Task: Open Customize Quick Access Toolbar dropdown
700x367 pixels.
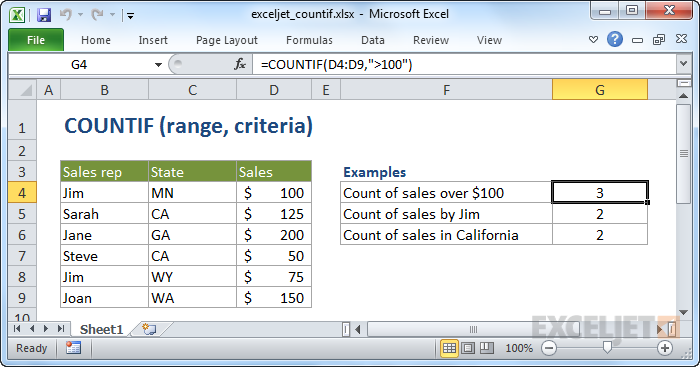Action: coord(130,16)
